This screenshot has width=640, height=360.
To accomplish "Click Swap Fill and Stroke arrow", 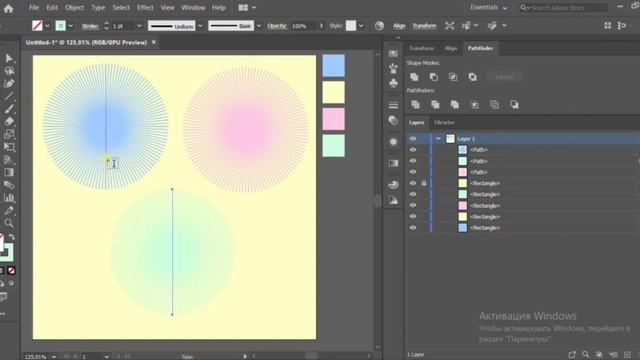I will [x=12, y=237].
